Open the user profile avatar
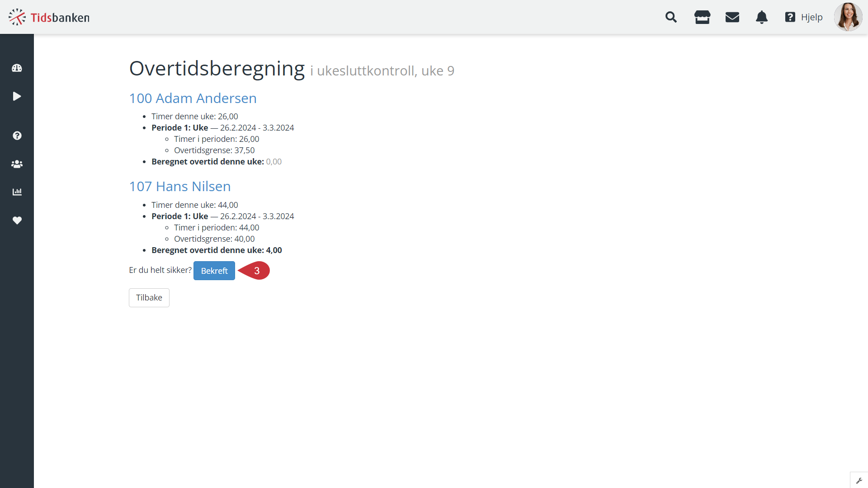868x488 pixels. point(848,17)
